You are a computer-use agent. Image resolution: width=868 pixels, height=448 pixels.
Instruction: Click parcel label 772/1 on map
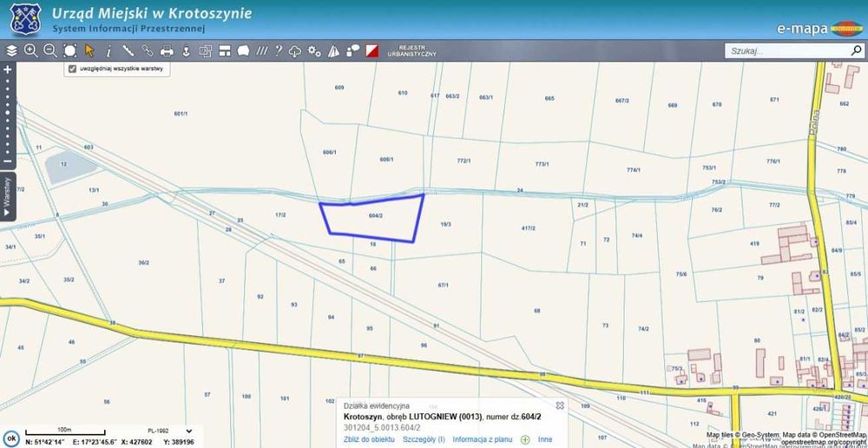464,161
